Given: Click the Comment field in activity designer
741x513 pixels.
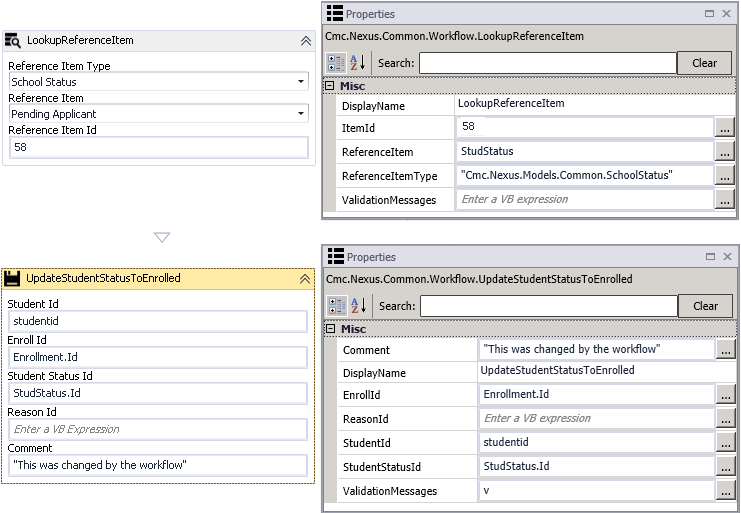Looking at the screenshot, I should point(158,465).
